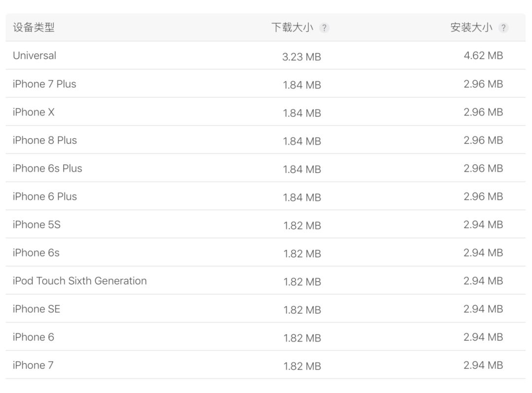
Task: Click the help icon beside 下载大小
Action: click(x=324, y=28)
